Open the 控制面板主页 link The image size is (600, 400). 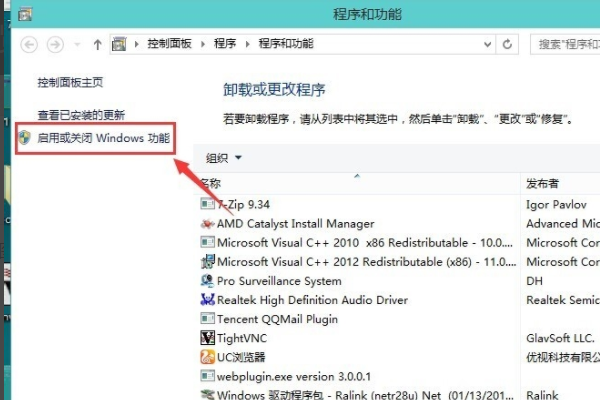coord(70,83)
